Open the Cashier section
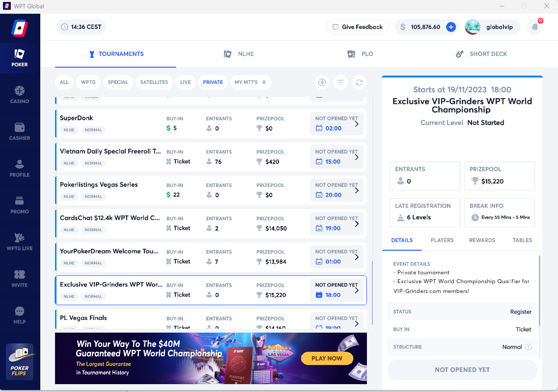This screenshot has width=558, height=392. pyautogui.click(x=20, y=131)
